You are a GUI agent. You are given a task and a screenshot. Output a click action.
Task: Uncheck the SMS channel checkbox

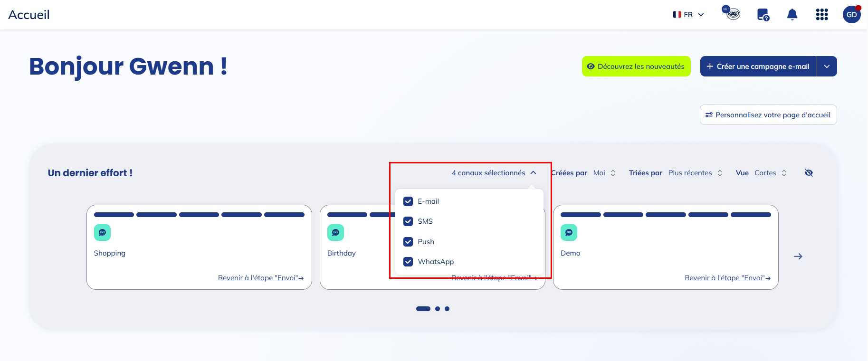pos(408,221)
